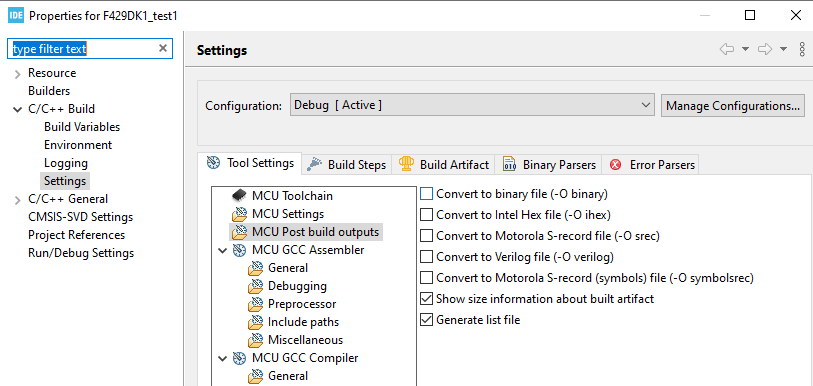Collapse the C/C++ Build tree node
This screenshot has width=813, height=386.
18,109
